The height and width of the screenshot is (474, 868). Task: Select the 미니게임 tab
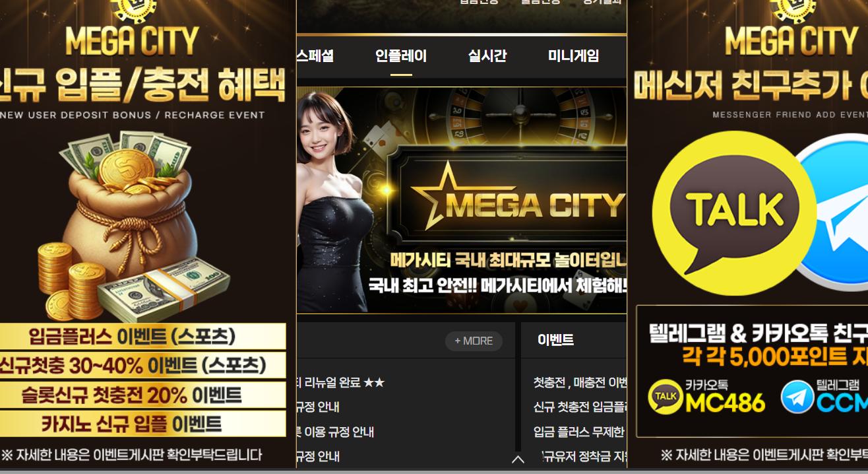(574, 56)
